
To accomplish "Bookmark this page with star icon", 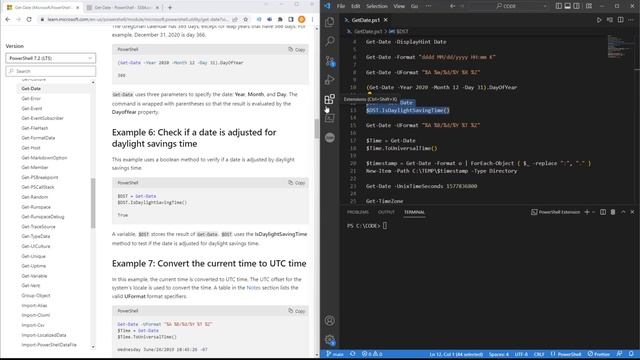I will point(245,19).
